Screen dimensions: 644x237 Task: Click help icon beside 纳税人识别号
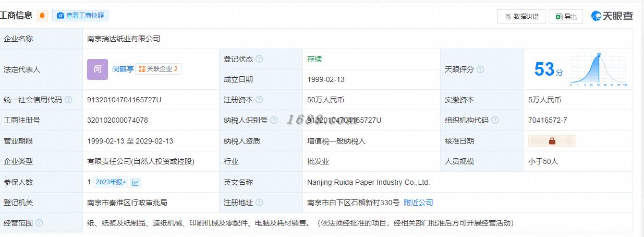[x=274, y=120]
